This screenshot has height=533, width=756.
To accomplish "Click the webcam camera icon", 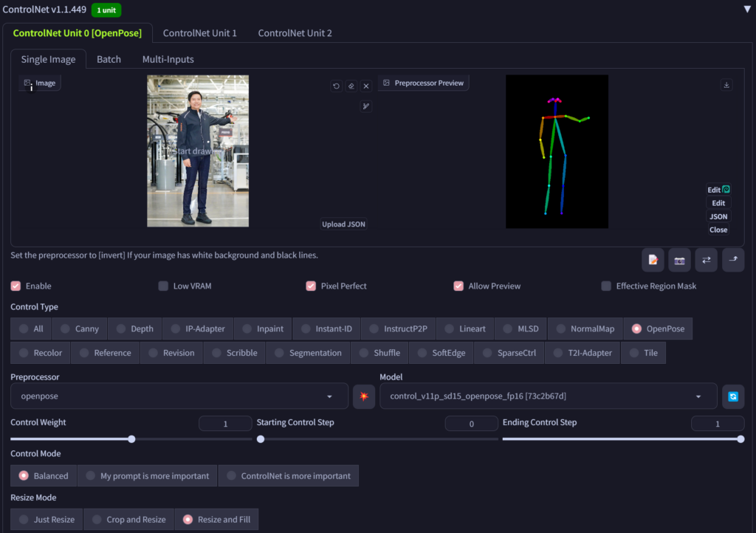I will pos(679,260).
